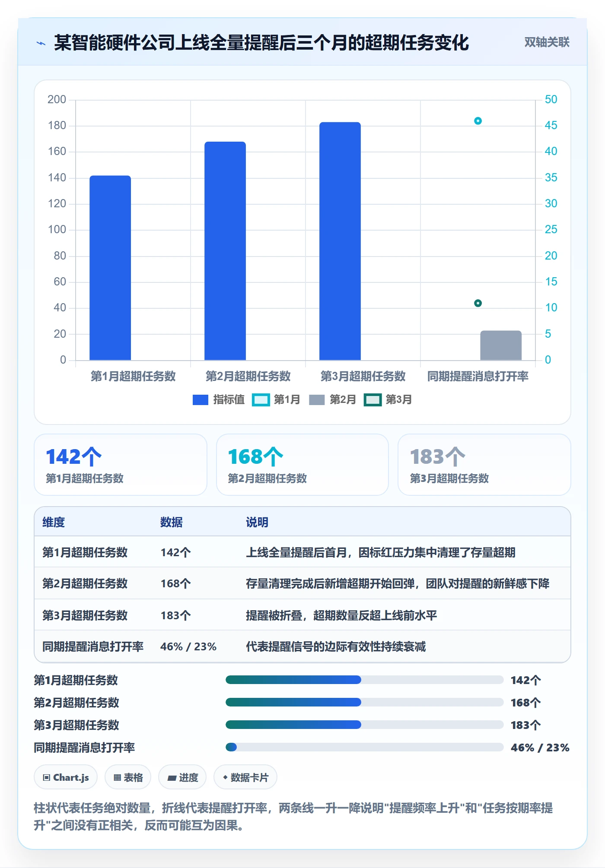Select the 第3月超期任务数 table row label

[x=85, y=615]
